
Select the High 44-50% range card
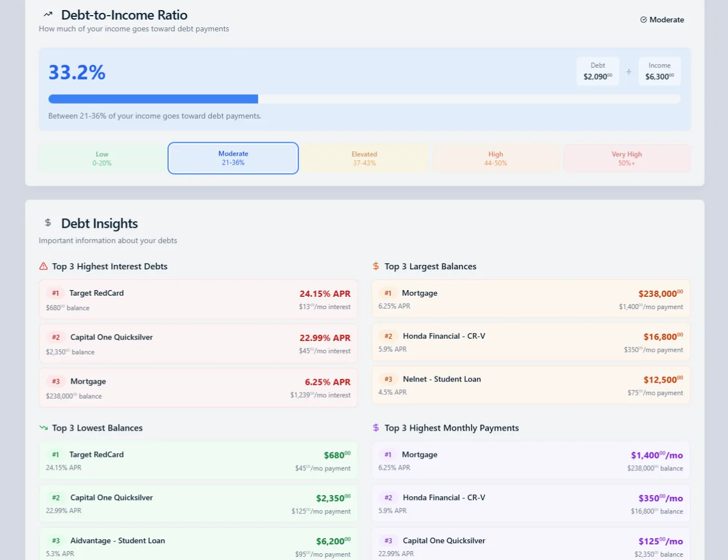click(496, 158)
